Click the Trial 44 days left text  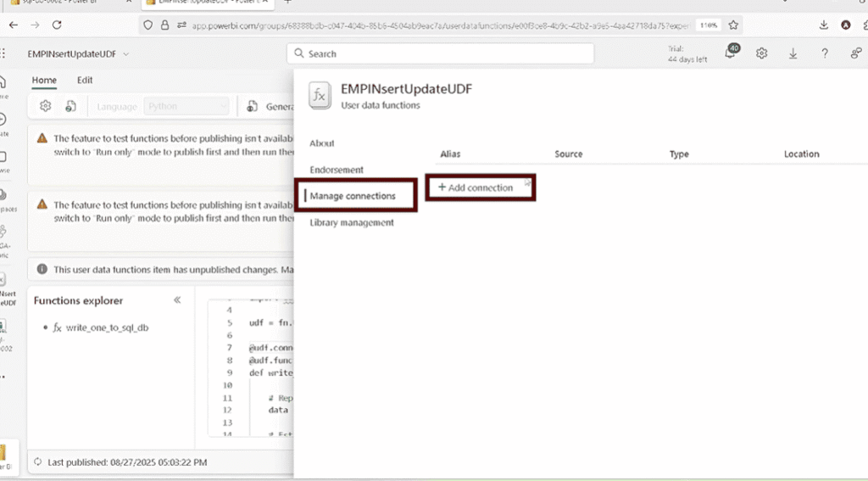(x=687, y=53)
